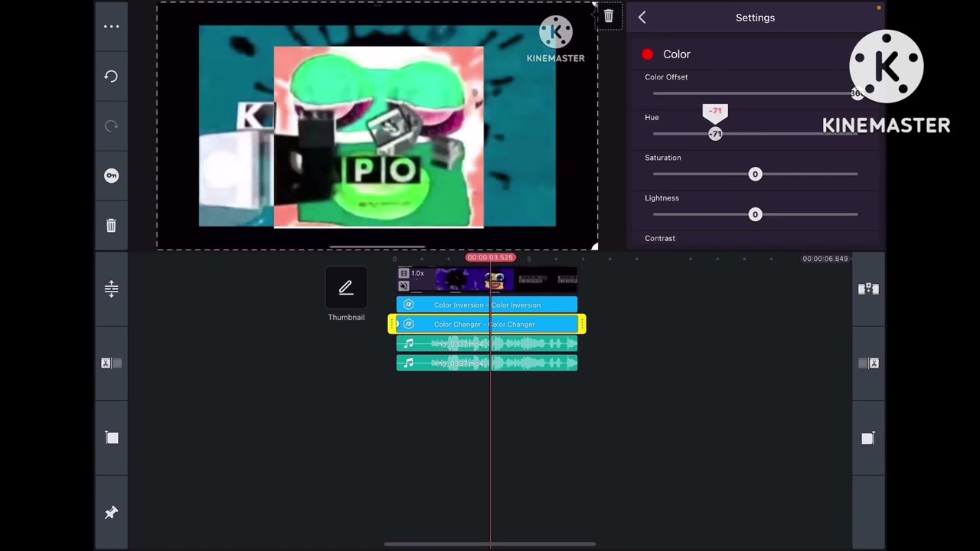
Task: Jump to the timeline start icon
Action: point(112,438)
